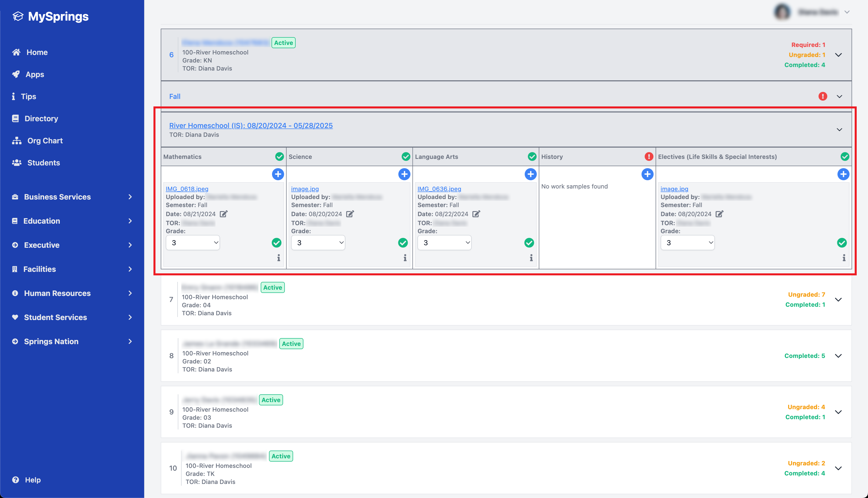This screenshot has width=868, height=498.
Task: Add a work sample under History
Action: click(647, 174)
